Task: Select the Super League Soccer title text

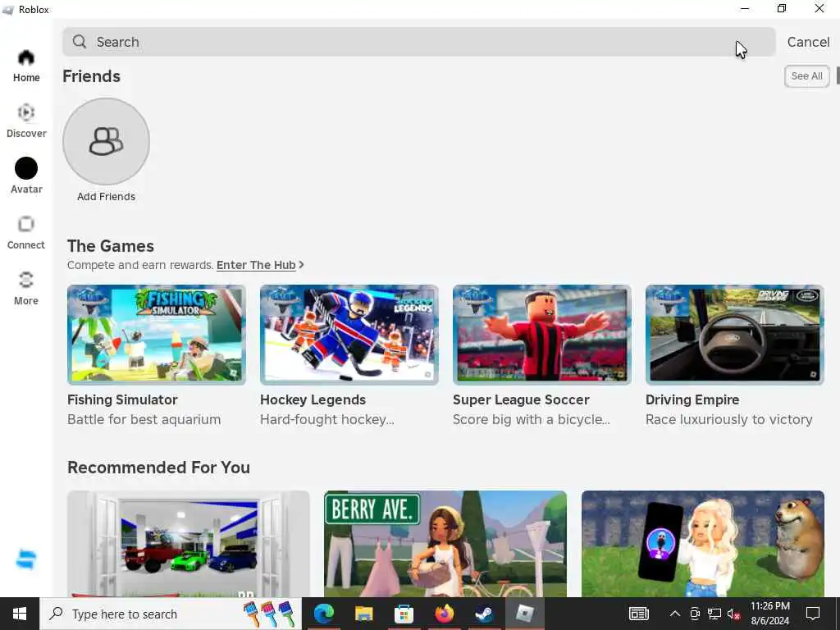Action: (521, 399)
